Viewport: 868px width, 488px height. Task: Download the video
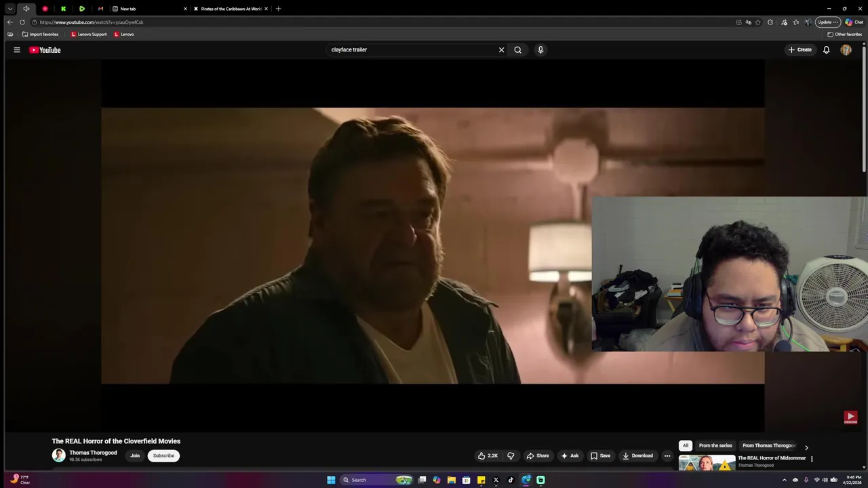coord(637,455)
